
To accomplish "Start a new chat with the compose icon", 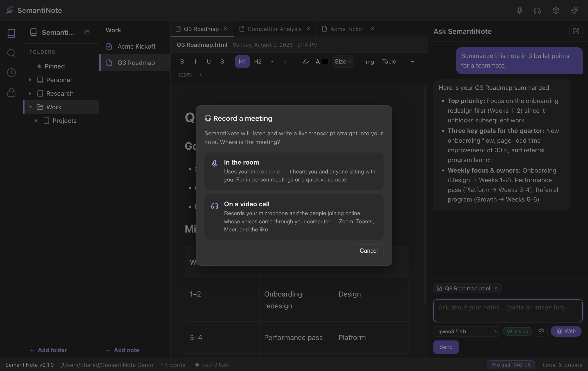I will click(x=576, y=31).
